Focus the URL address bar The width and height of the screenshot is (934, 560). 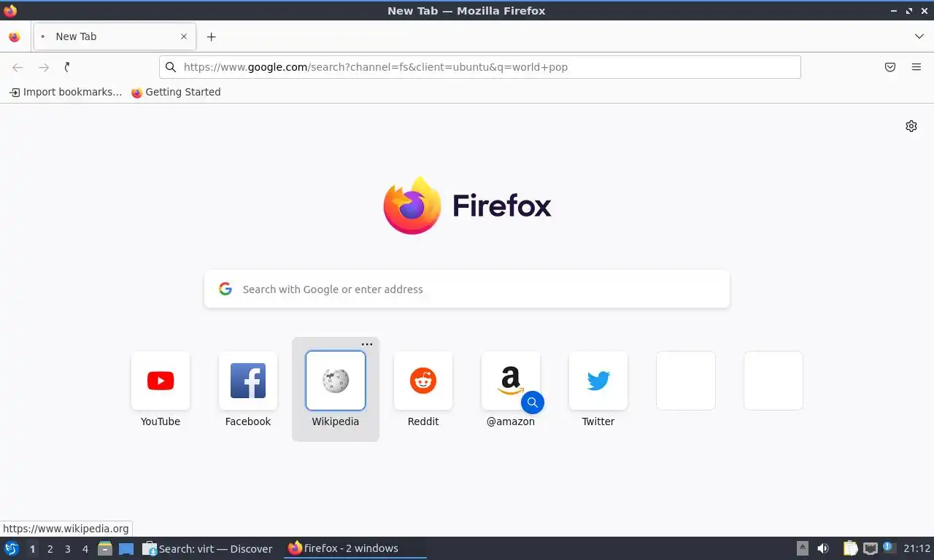point(480,67)
